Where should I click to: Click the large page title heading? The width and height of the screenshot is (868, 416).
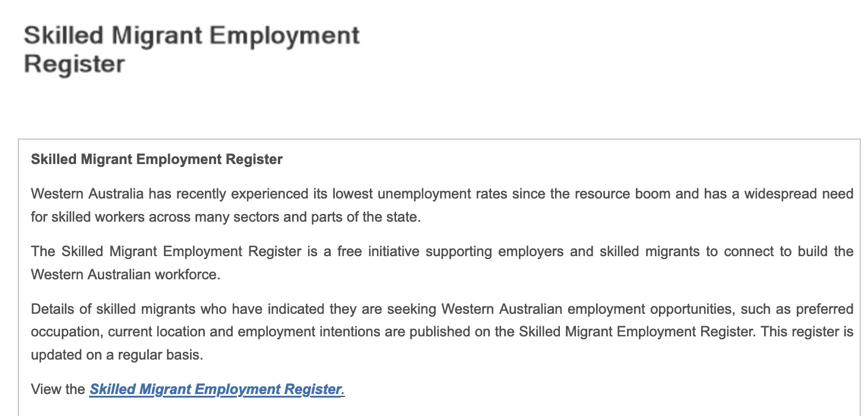[x=191, y=49]
